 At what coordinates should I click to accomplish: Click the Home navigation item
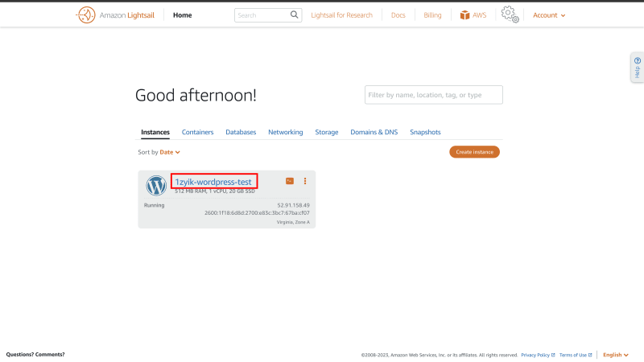tap(183, 15)
